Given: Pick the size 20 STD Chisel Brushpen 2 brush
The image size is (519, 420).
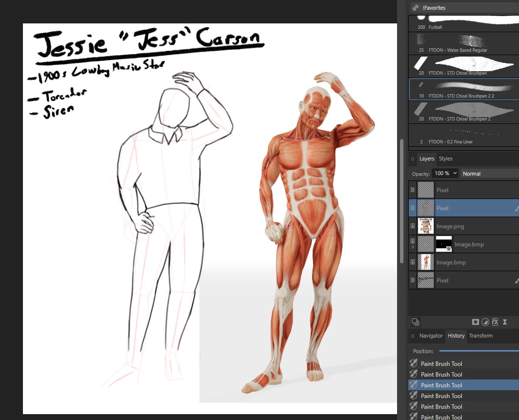Looking at the screenshot, I should [464, 112].
